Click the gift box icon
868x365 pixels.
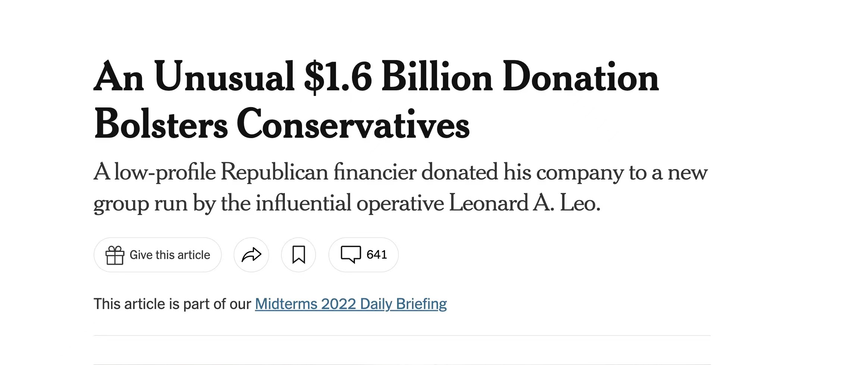[114, 255]
